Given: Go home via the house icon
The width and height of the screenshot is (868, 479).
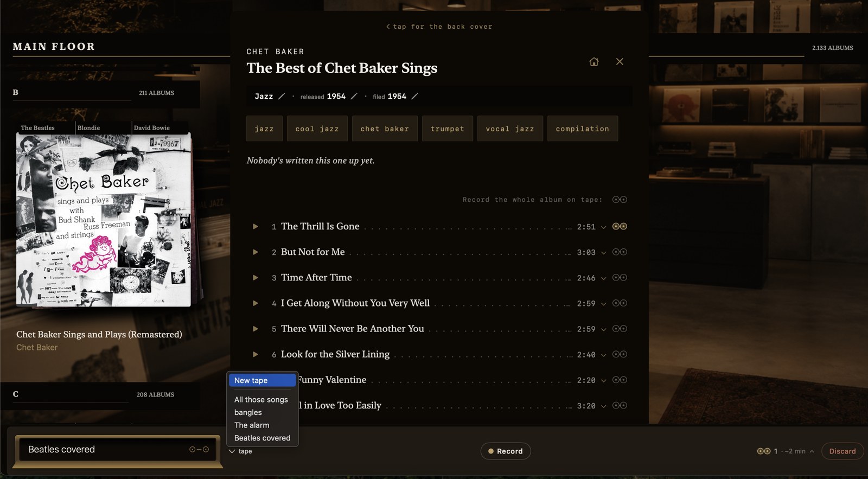Looking at the screenshot, I should [x=594, y=62].
